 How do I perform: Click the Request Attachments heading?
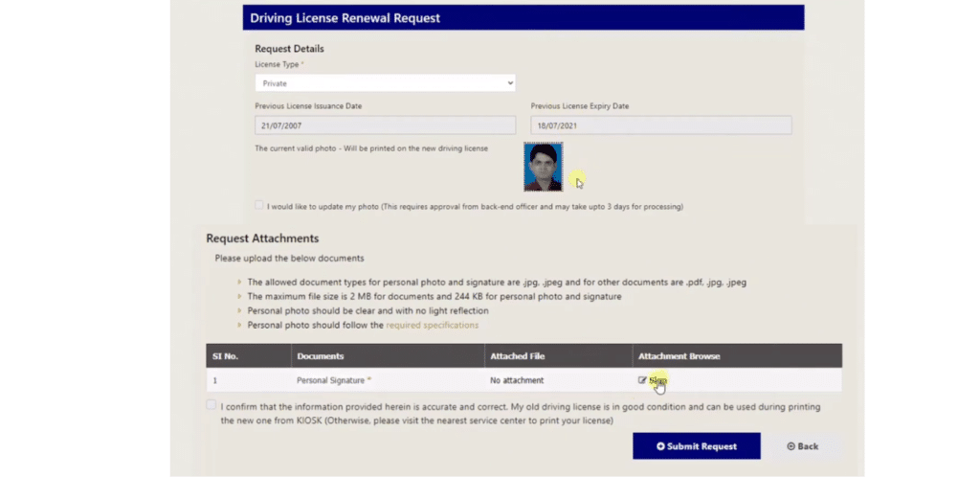tap(262, 238)
